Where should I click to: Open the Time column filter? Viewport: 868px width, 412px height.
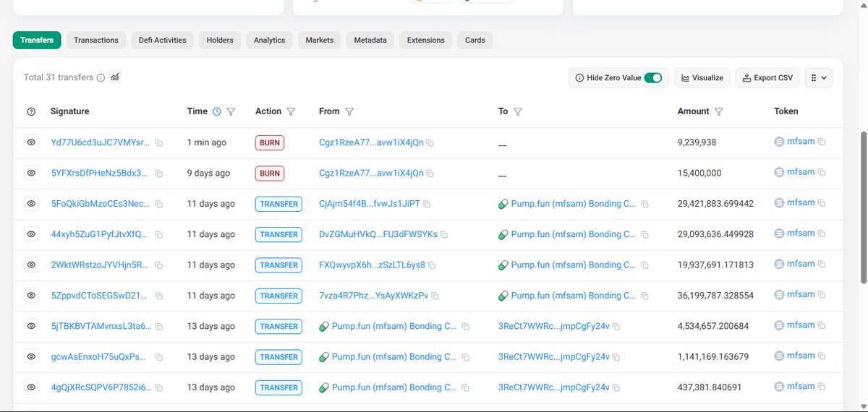point(231,112)
